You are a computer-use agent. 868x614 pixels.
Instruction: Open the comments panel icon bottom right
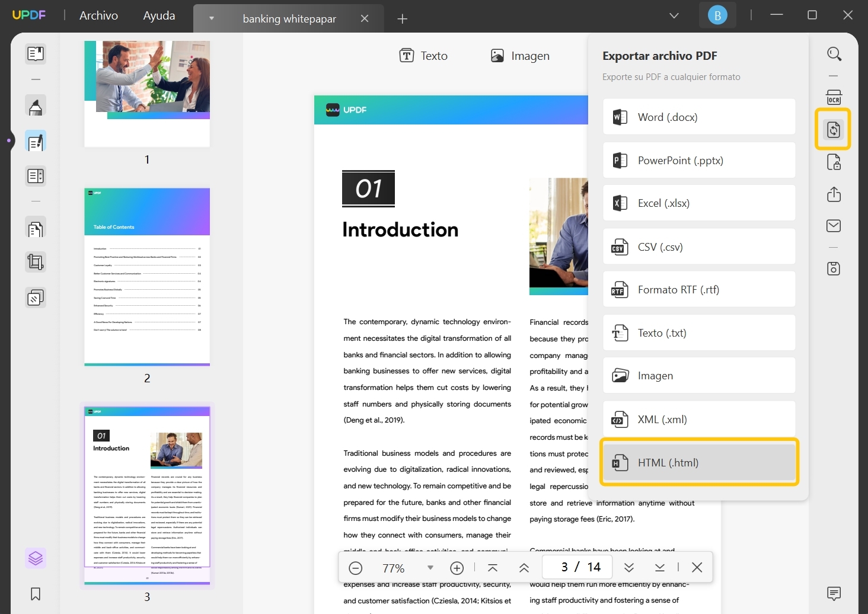click(834, 593)
